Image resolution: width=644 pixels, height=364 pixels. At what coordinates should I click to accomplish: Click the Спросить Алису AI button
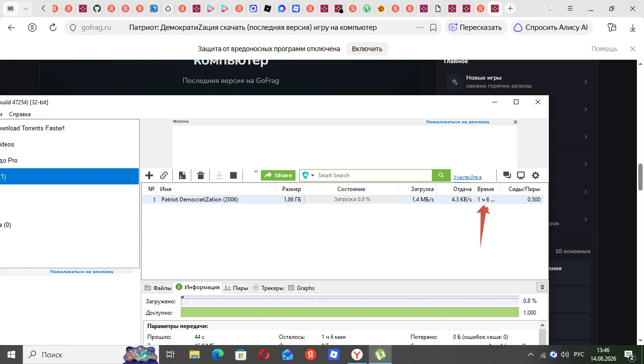(552, 27)
